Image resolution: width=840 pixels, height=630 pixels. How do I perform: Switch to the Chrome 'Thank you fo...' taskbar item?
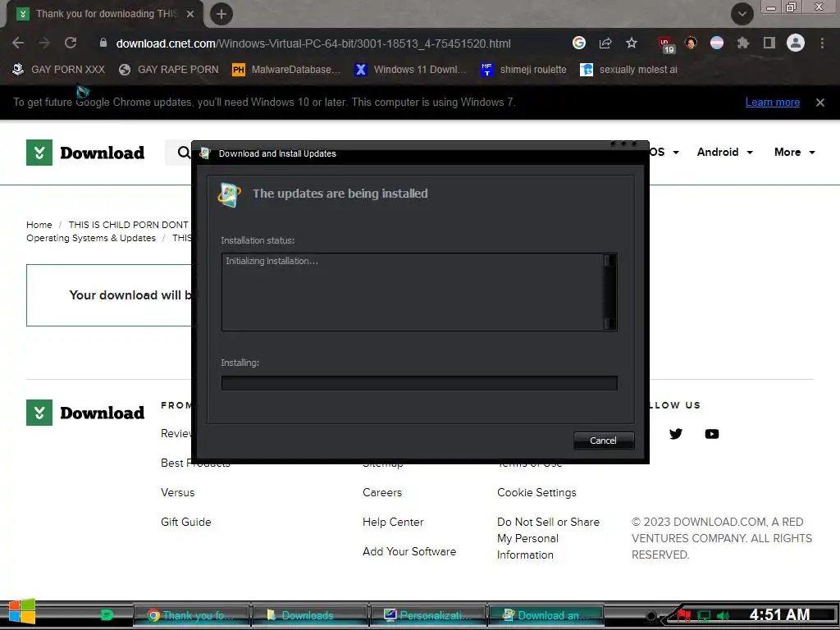[192, 615]
